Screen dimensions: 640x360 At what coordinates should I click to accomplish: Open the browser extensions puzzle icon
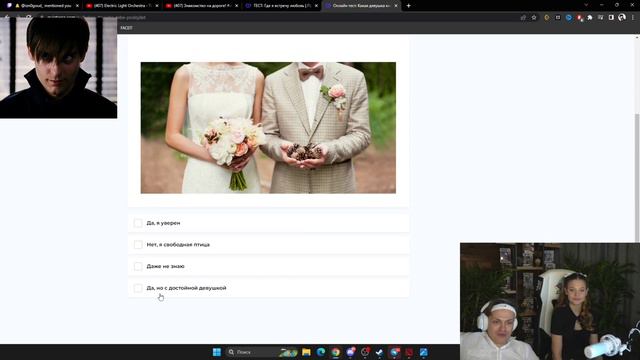pyautogui.click(x=590, y=18)
